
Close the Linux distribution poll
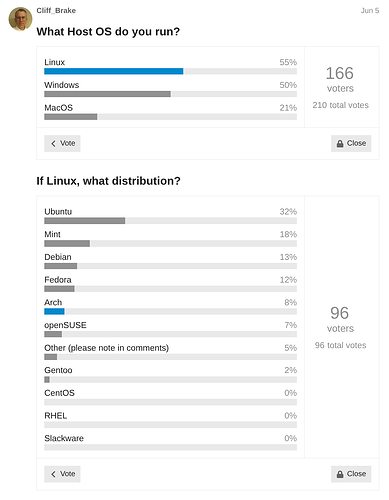pos(351,474)
